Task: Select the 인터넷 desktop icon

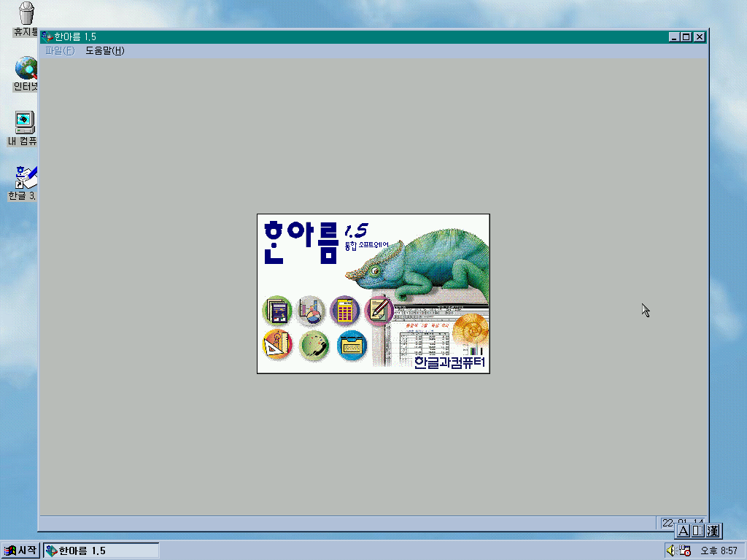Action: point(26,74)
